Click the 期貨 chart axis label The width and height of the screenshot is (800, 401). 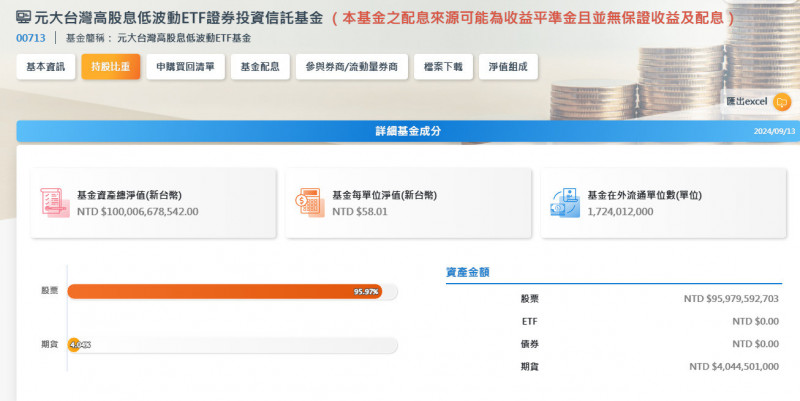[x=49, y=345]
